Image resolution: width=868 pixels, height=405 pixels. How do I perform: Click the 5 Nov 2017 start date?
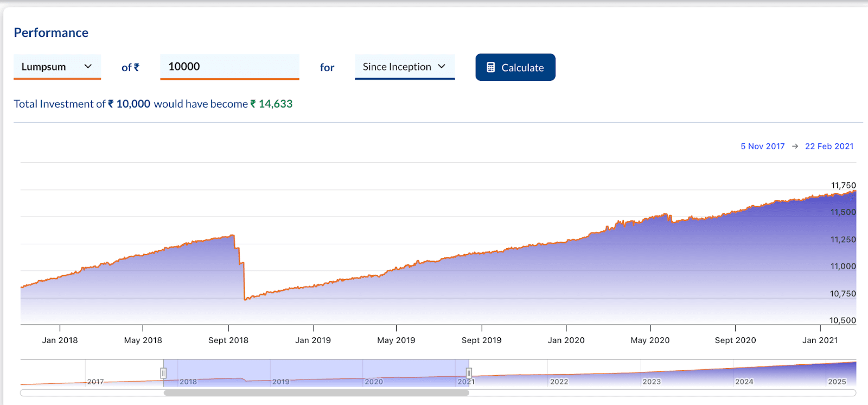pyautogui.click(x=762, y=147)
